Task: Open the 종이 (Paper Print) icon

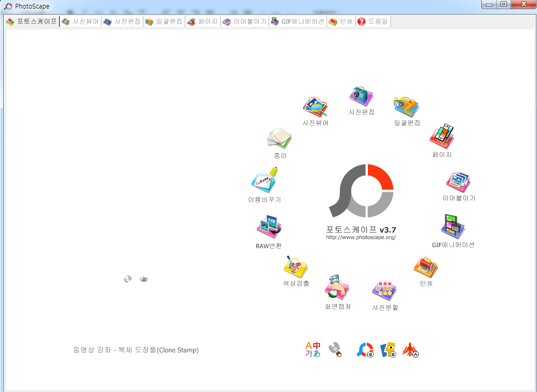Action: (x=280, y=139)
